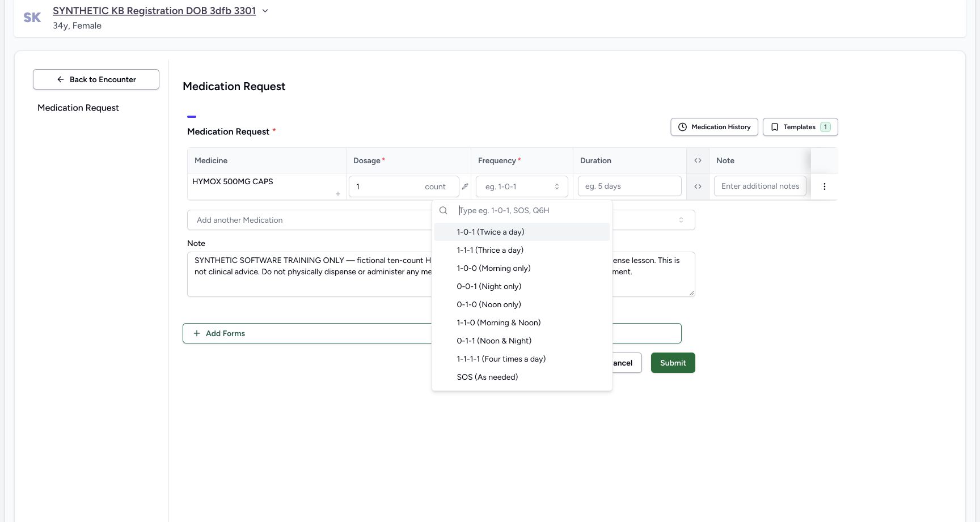Screen dimensions: 980x522
Task: Click the search magnifier icon in dropdown
Action: 443,210
